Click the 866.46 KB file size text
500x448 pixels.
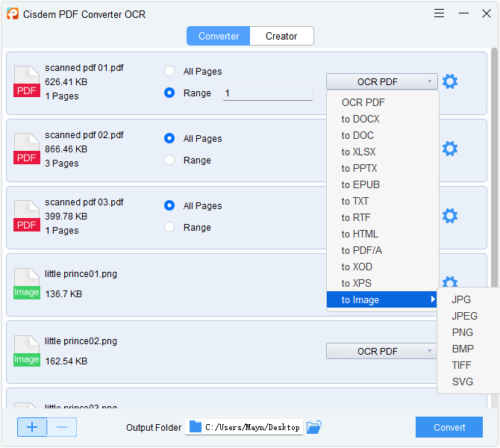coord(66,149)
